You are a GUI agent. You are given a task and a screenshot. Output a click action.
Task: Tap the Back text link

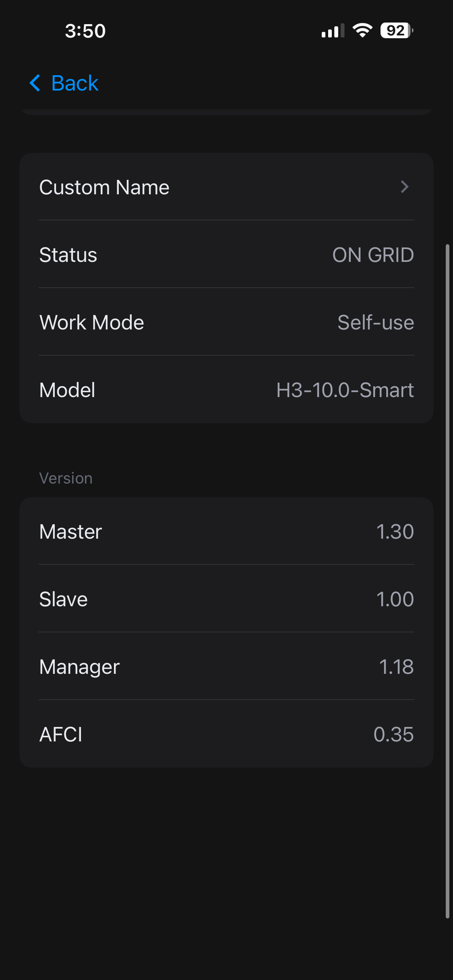pyautogui.click(x=75, y=83)
